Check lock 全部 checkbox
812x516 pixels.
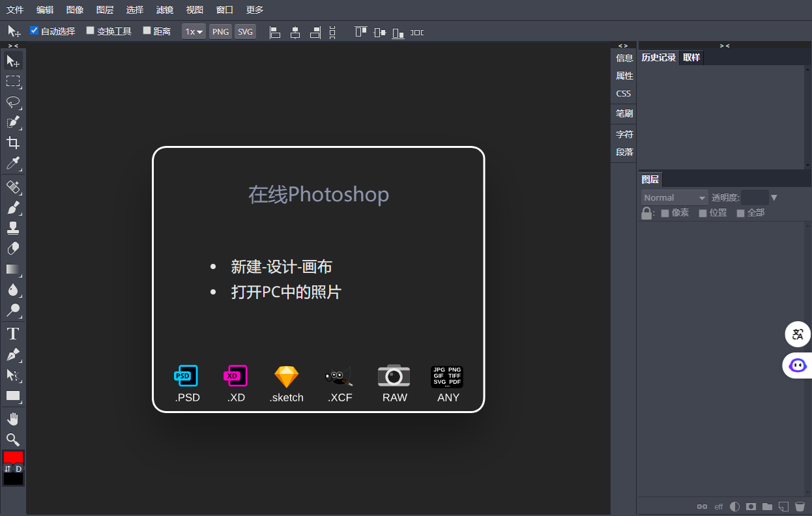pos(740,213)
